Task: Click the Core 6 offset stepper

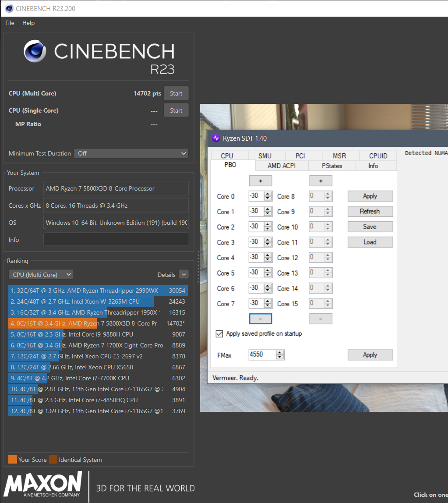Action: pyautogui.click(x=261, y=288)
